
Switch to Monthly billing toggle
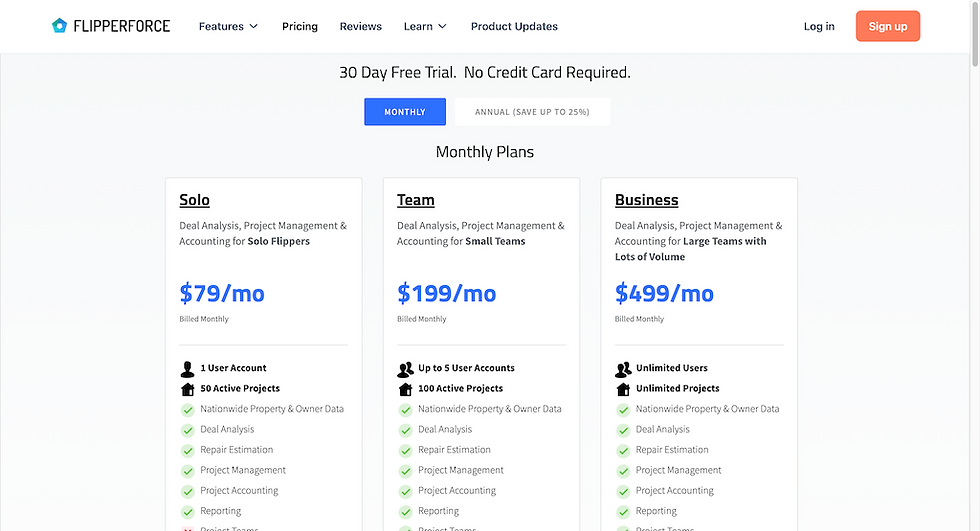pyautogui.click(x=405, y=112)
